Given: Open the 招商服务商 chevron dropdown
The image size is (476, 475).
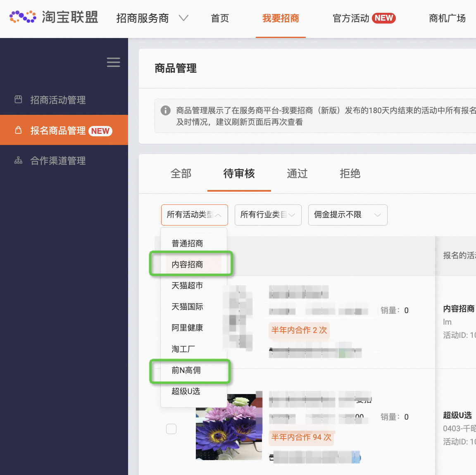Looking at the screenshot, I should 183,18.
